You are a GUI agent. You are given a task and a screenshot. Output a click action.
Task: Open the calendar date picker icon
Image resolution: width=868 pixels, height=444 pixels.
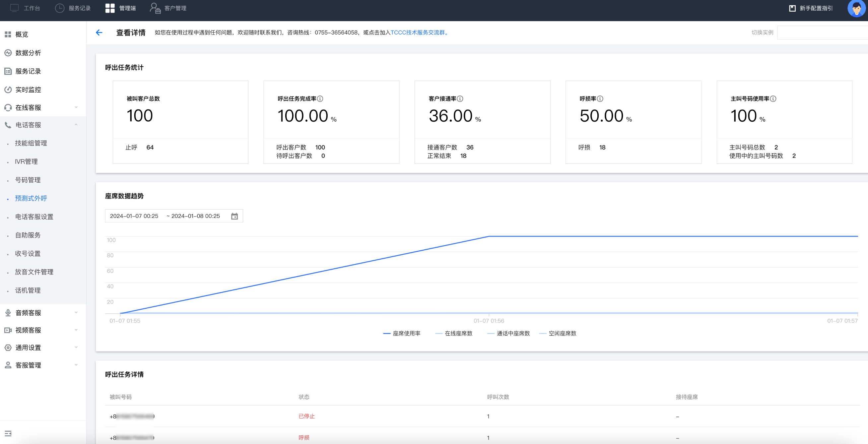pyautogui.click(x=234, y=216)
